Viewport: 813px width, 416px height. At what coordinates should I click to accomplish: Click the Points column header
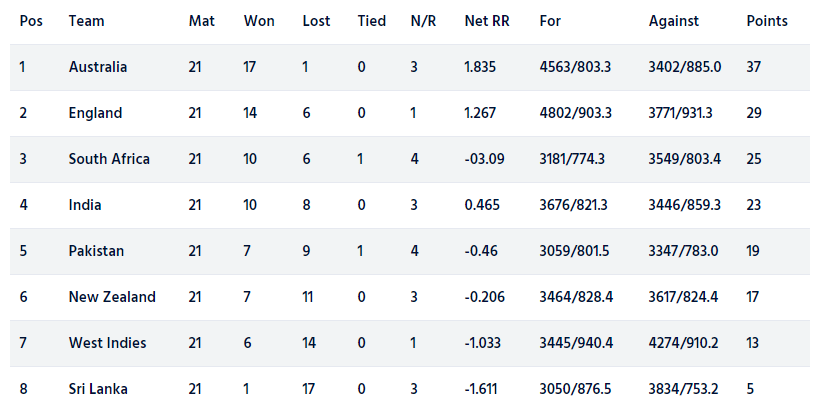pos(767,21)
